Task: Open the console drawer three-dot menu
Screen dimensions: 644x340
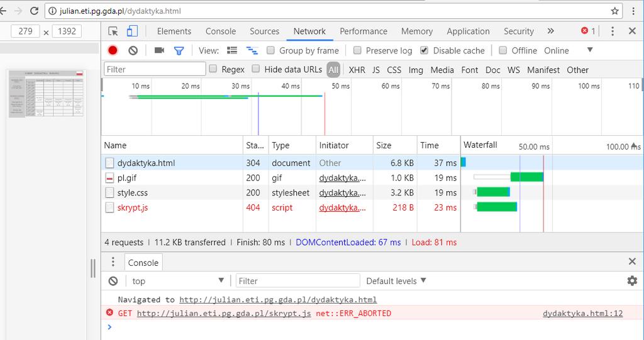Action: 113,262
